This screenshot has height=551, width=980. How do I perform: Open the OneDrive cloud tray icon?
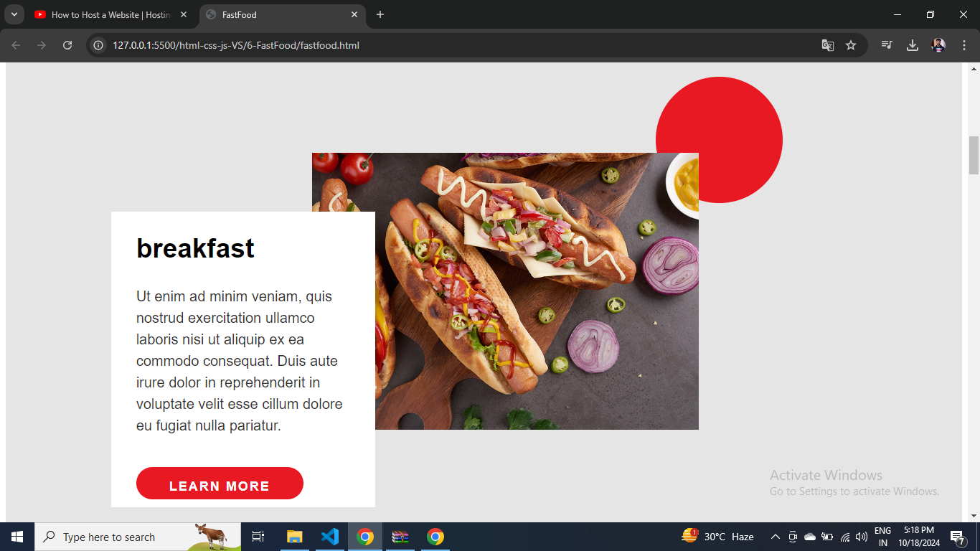pos(810,537)
